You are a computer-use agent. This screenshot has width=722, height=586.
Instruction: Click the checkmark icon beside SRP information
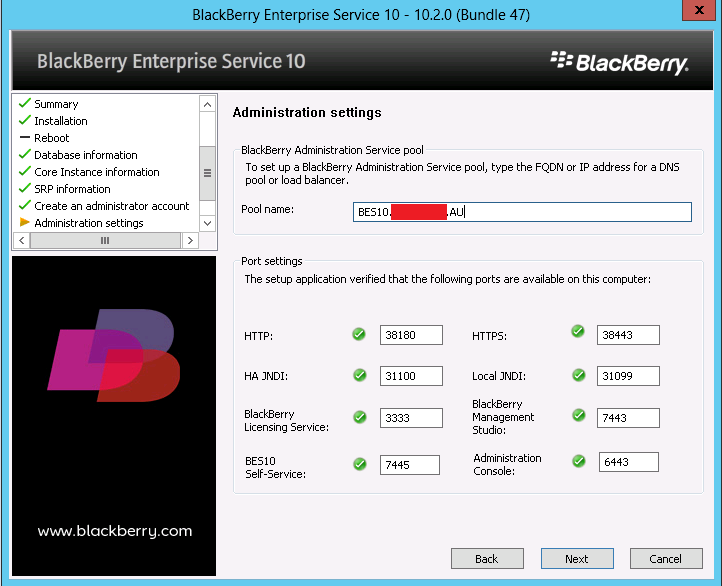tap(25, 188)
